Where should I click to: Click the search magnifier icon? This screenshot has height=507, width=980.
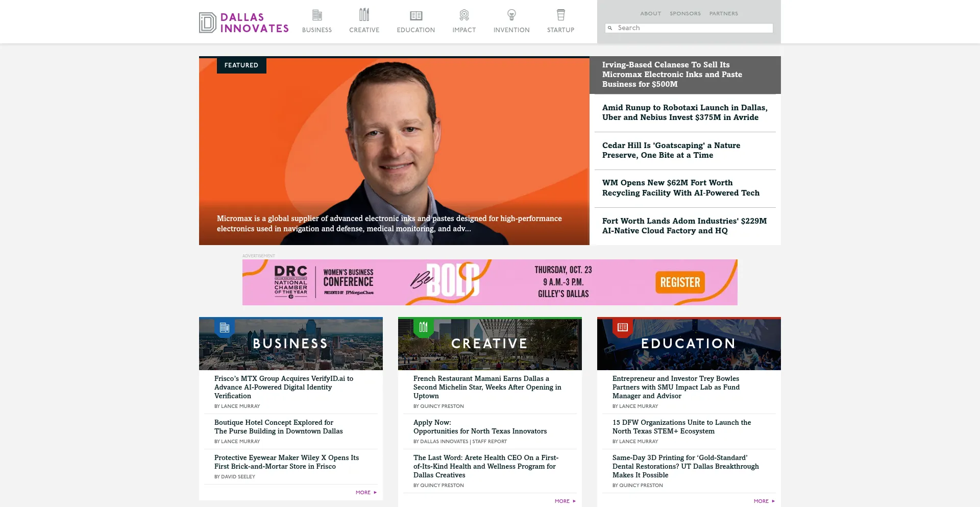coord(610,28)
